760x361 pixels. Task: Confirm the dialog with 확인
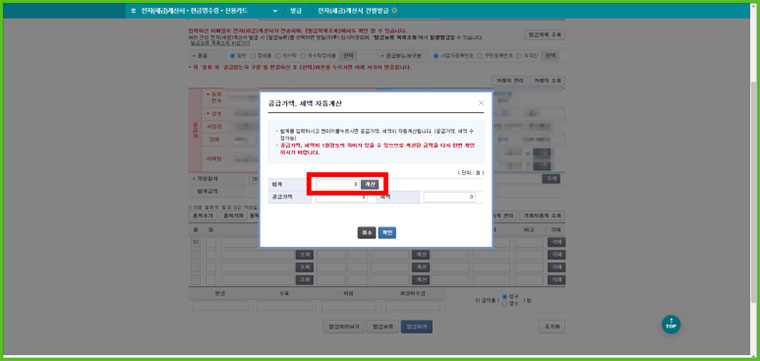[387, 233]
